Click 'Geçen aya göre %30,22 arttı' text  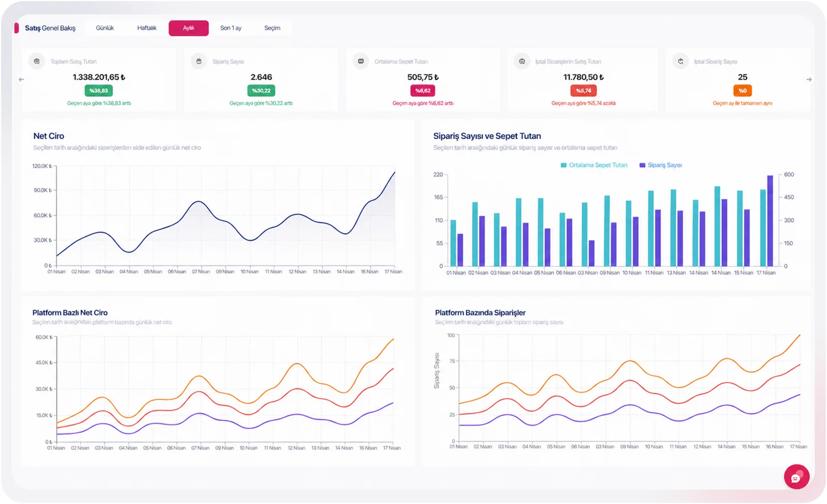(x=261, y=103)
